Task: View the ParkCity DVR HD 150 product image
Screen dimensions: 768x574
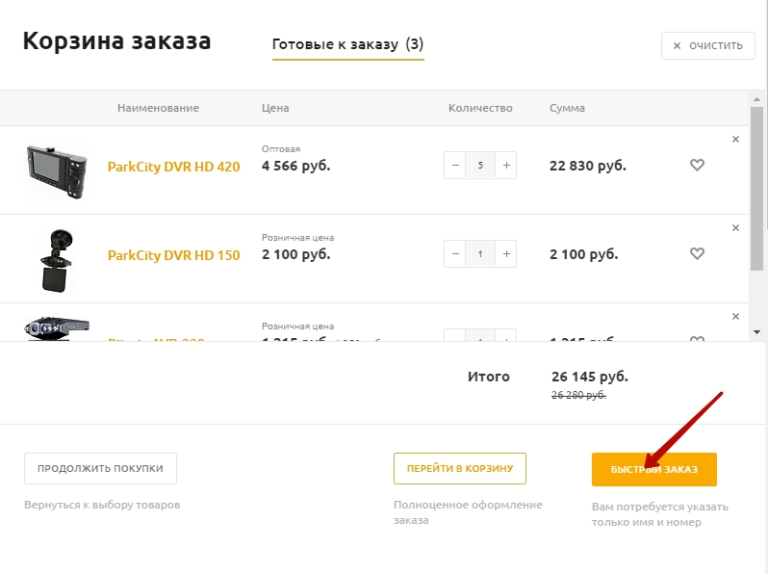Action: (57, 261)
